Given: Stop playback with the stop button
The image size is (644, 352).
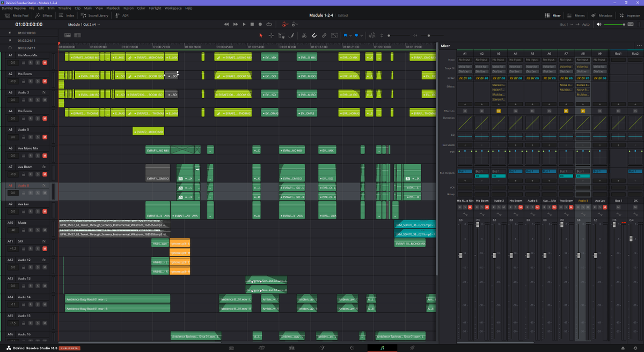Looking at the screenshot, I should 252,24.
